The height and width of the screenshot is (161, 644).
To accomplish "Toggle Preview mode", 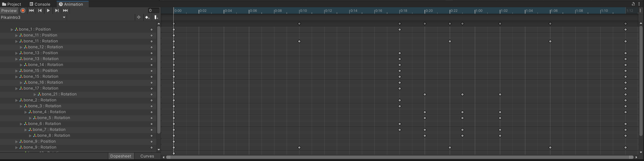I will coord(9,10).
